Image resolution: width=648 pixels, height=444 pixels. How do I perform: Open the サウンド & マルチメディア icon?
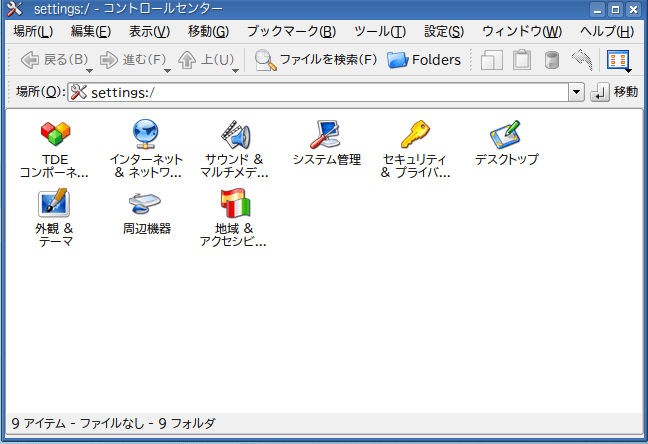(236, 134)
